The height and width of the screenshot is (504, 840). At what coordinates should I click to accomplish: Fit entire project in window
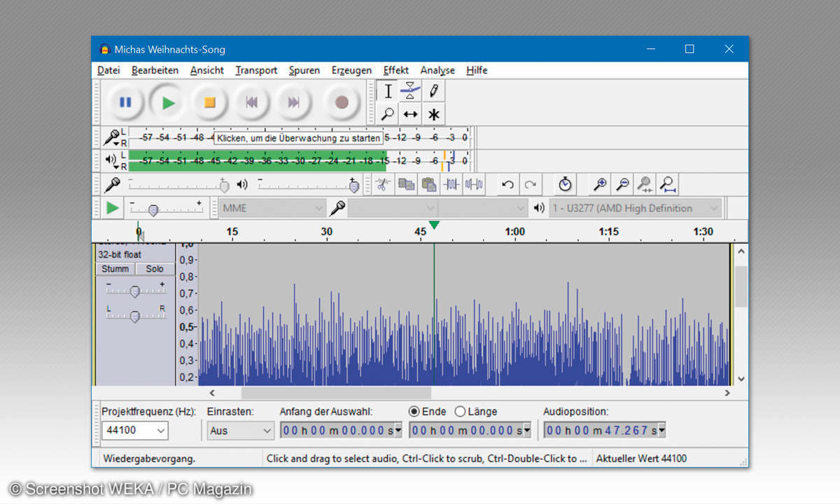(668, 185)
